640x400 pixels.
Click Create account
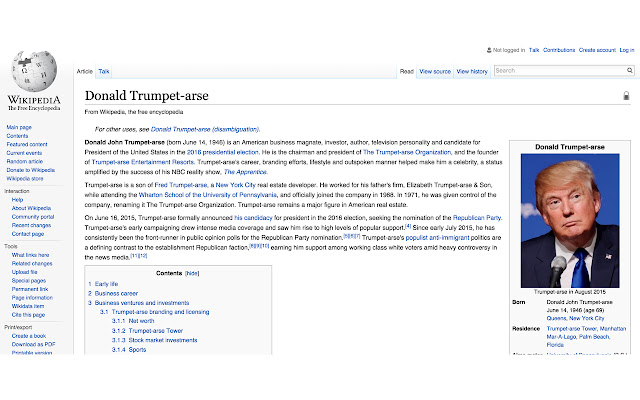[597, 50]
